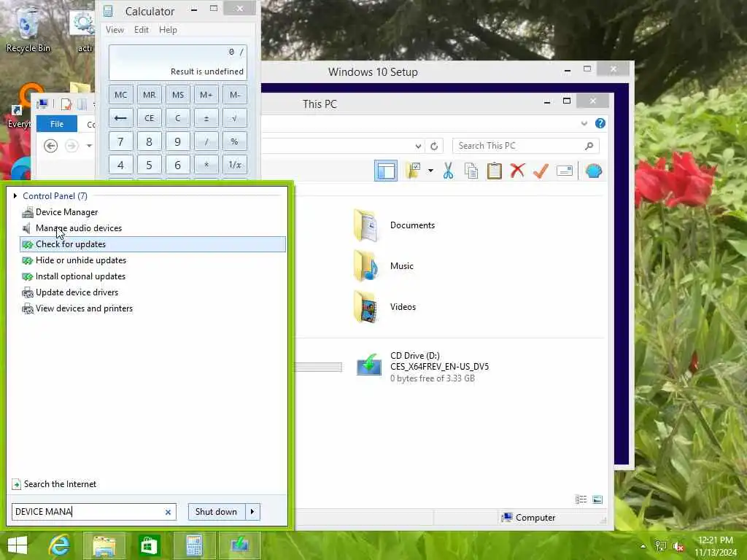Open the File tab in Explorer
Screen dimensions: 747x560
[57, 124]
